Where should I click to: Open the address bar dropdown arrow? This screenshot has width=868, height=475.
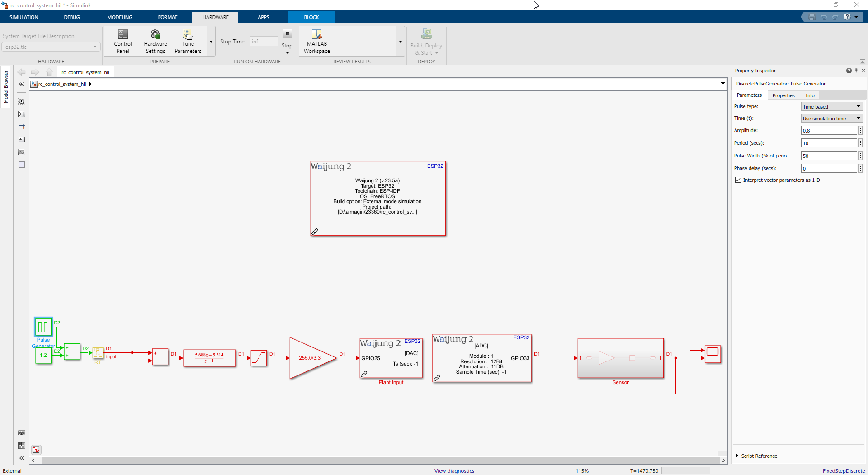point(723,84)
